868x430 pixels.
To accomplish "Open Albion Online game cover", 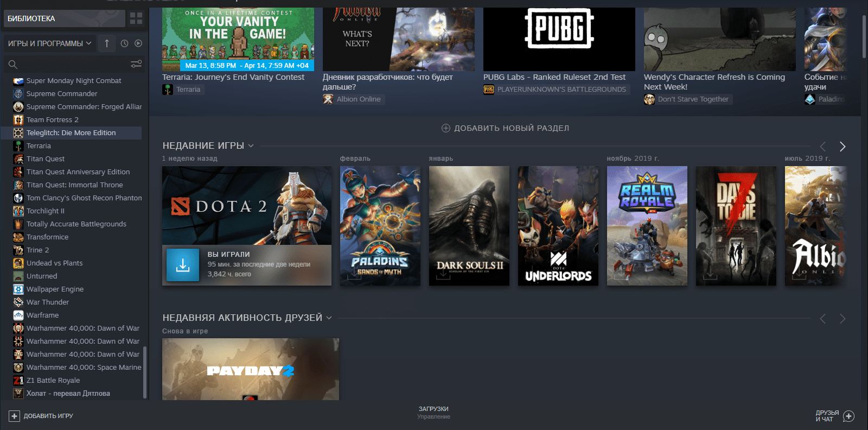I will tap(816, 226).
